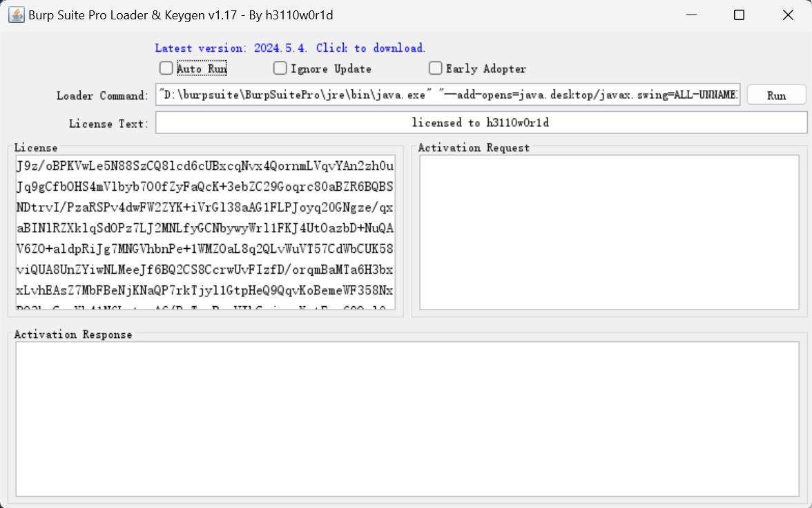The height and width of the screenshot is (508, 812).
Task: Select the license line starting with J9z/oBPK
Action: [205, 166]
